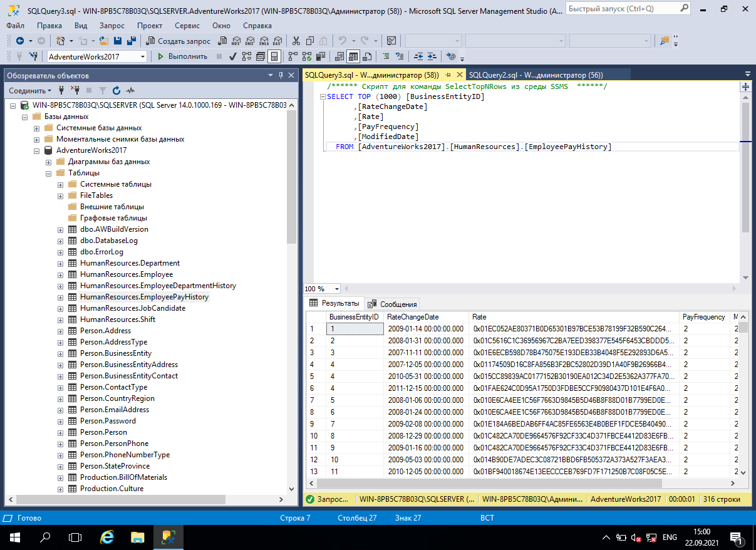Expand the Person.Person table node
Viewport: 756px width, 550px height.
[61, 432]
